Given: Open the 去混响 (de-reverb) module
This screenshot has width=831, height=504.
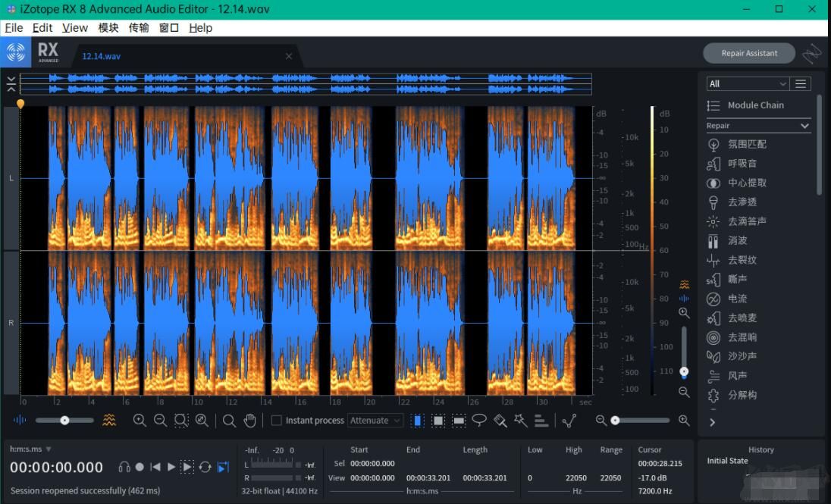Looking at the screenshot, I should coord(742,337).
